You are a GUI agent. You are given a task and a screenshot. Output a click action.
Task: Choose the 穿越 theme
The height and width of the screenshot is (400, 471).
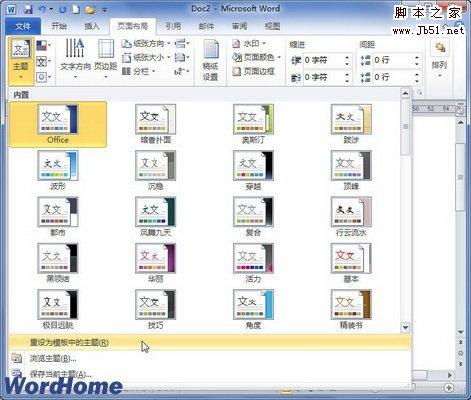(x=253, y=170)
